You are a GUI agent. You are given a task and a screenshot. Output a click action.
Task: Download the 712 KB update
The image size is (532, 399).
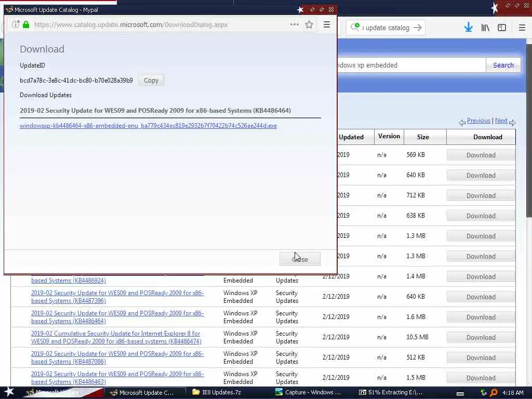[x=481, y=196]
